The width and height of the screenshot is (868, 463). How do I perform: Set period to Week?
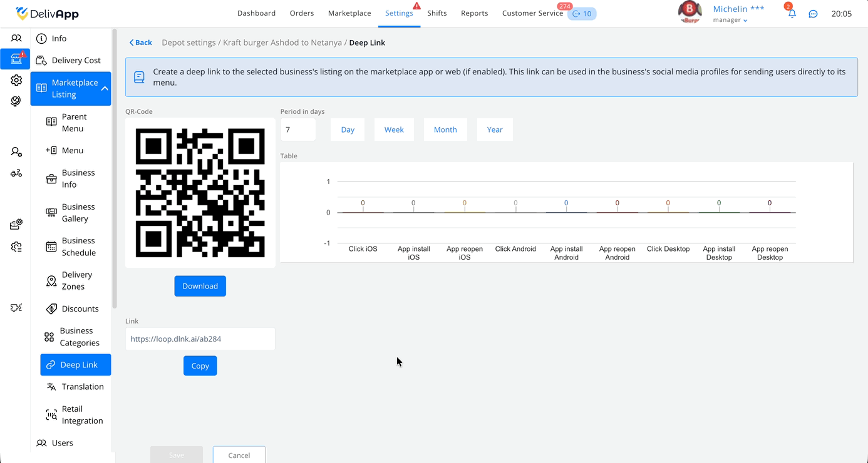pyautogui.click(x=394, y=130)
